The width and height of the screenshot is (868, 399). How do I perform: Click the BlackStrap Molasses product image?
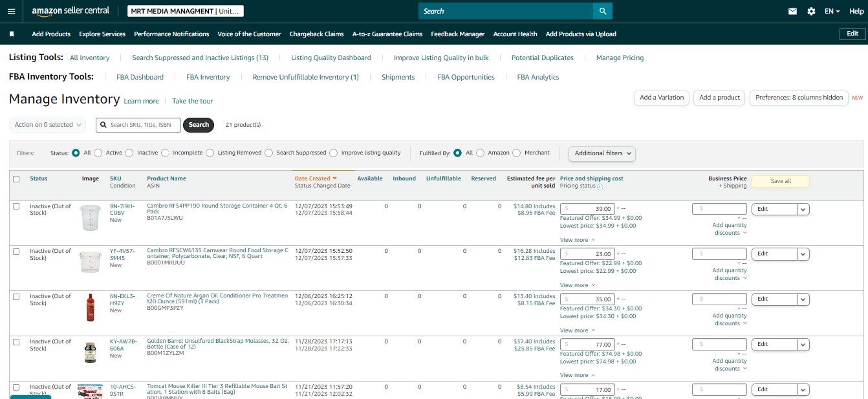[x=91, y=352]
